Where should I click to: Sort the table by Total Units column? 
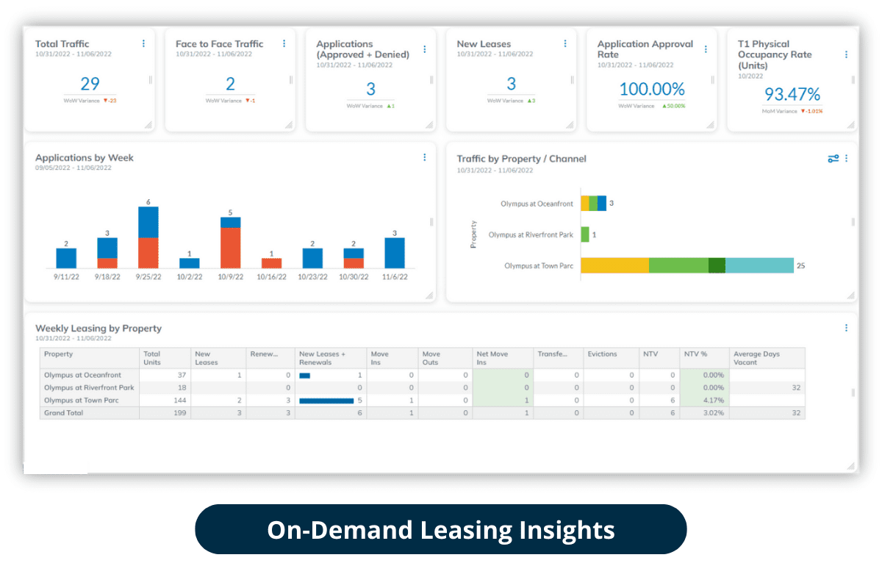click(x=151, y=357)
